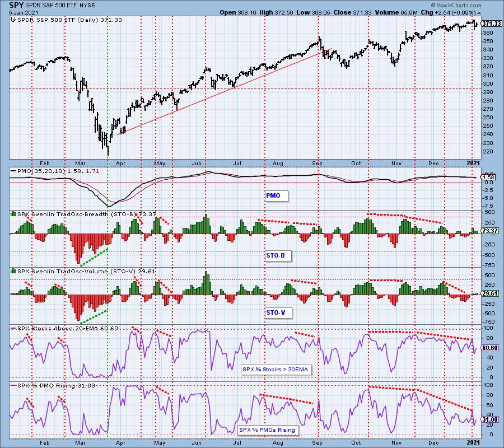The height and width of the screenshot is (448, 504).
Task: Click the 1.58 PMO value tag
Action: pos(489,178)
